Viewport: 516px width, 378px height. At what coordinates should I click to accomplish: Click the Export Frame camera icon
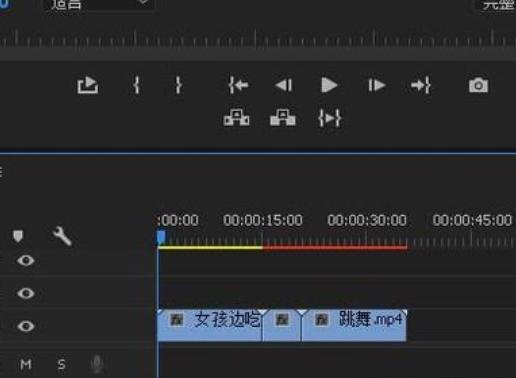point(478,85)
